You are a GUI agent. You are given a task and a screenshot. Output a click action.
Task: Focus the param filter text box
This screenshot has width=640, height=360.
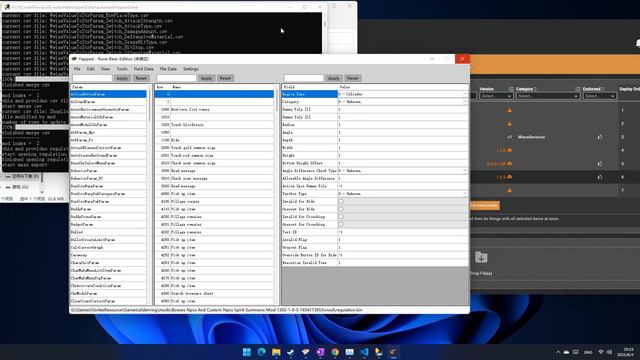tap(92, 78)
